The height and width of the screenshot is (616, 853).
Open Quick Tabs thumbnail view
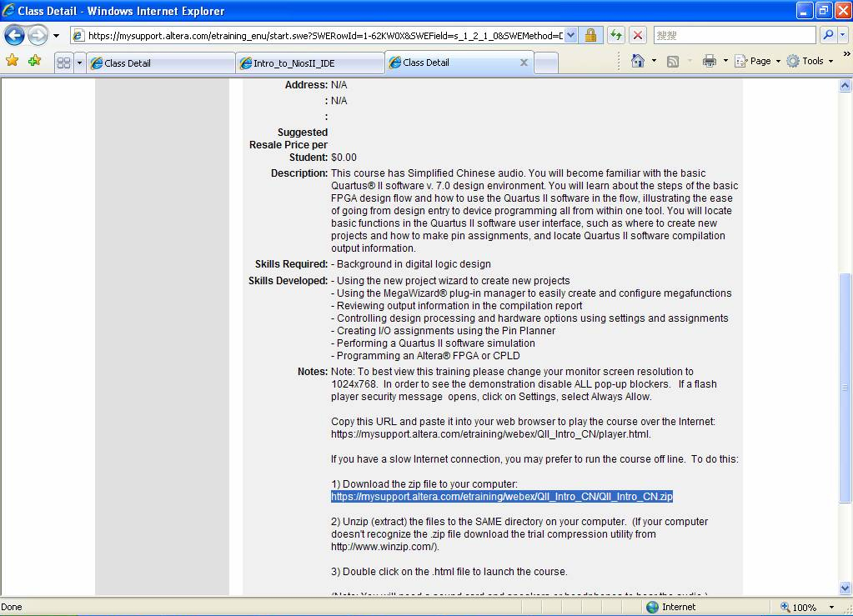[x=63, y=63]
